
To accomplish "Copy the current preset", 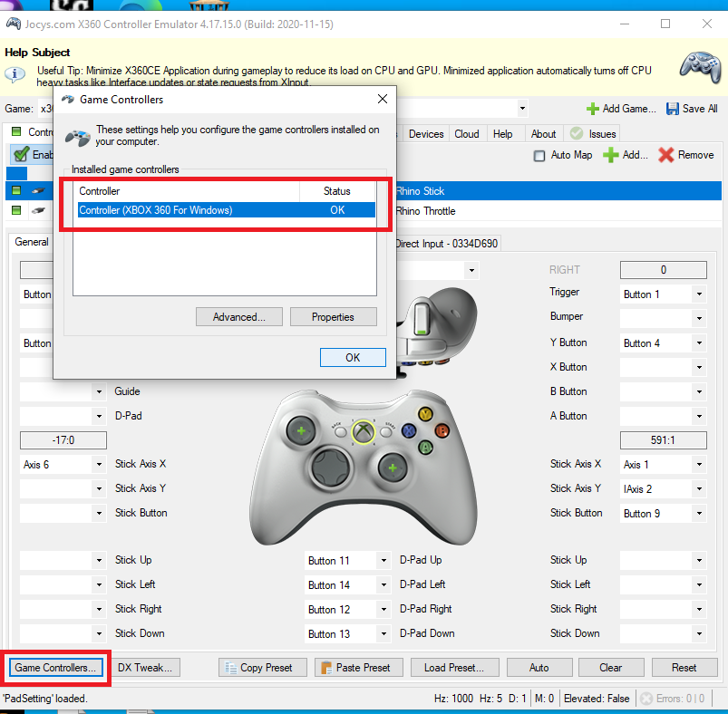I will [x=263, y=668].
